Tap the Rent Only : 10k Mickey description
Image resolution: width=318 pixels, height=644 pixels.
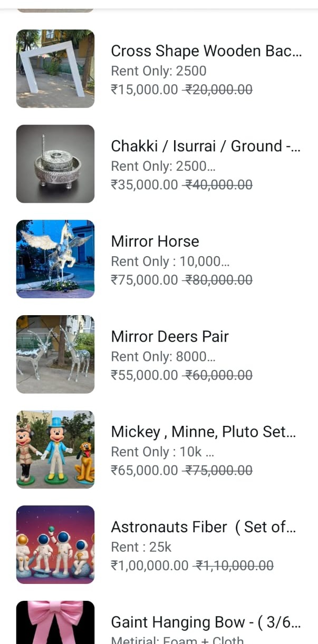tap(162, 452)
